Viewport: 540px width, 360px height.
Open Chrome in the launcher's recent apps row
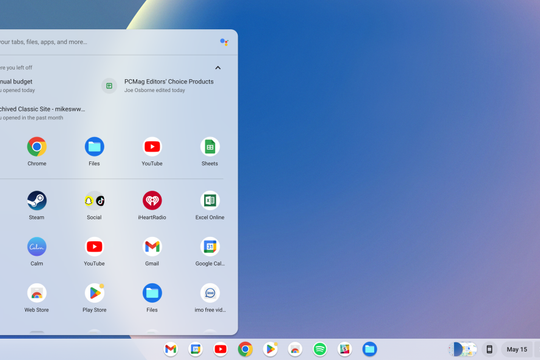click(37, 147)
